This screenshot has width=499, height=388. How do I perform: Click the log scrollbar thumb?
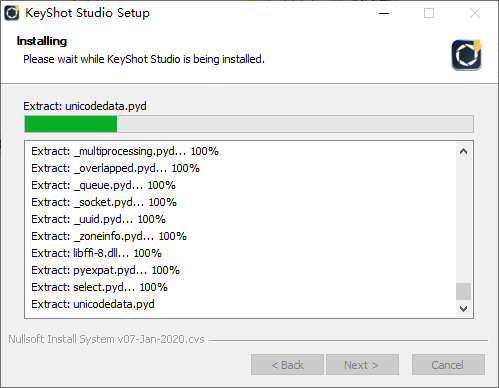[463, 291]
